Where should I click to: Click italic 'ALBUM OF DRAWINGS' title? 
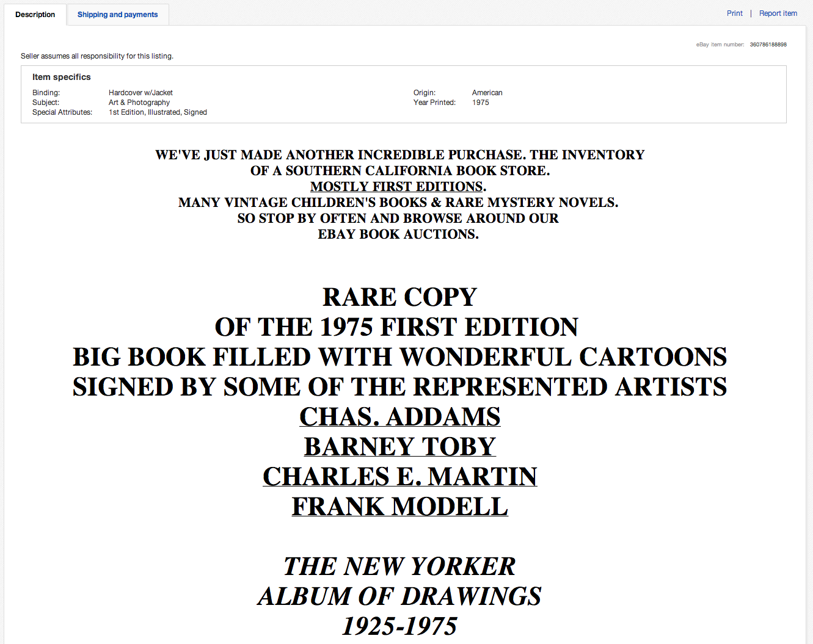(399, 596)
